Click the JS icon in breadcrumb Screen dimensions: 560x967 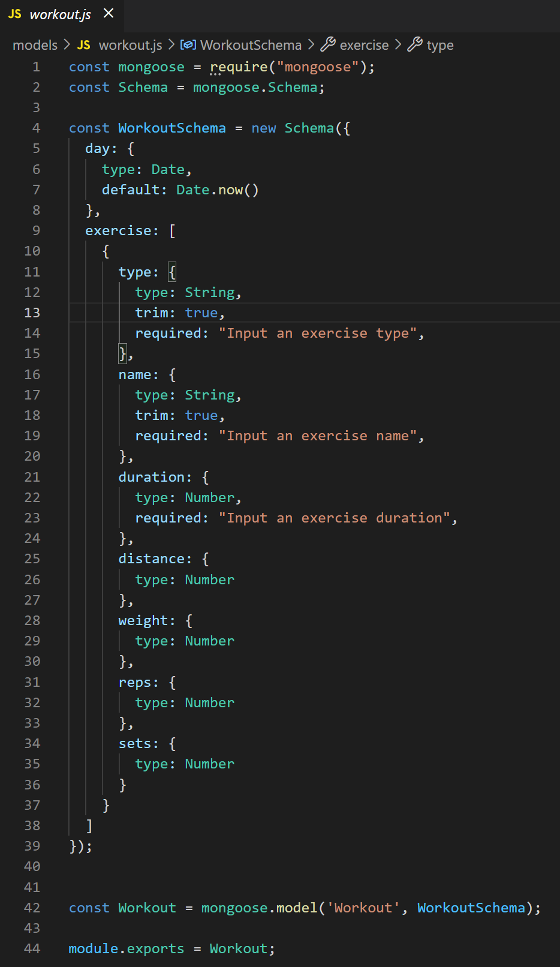(x=84, y=45)
